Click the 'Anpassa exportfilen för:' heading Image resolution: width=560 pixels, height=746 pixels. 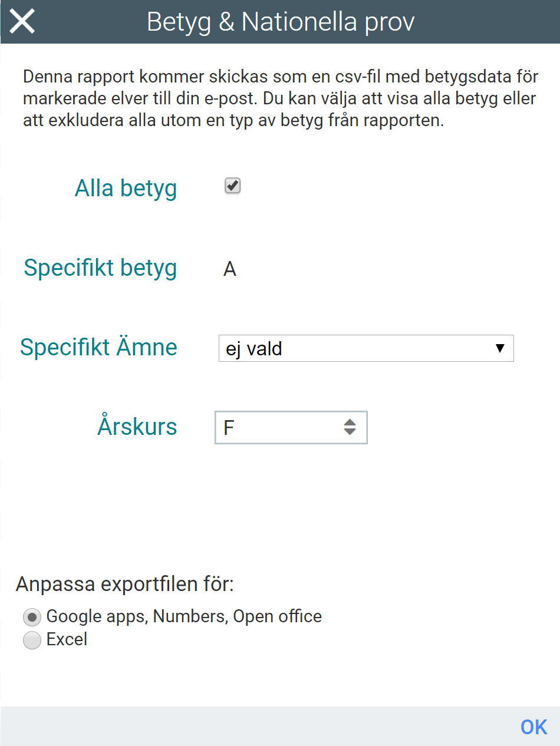pyautogui.click(x=125, y=585)
